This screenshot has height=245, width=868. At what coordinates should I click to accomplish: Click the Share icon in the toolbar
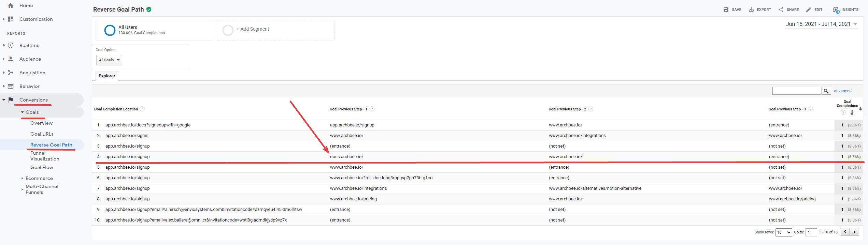(x=781, y=10)
